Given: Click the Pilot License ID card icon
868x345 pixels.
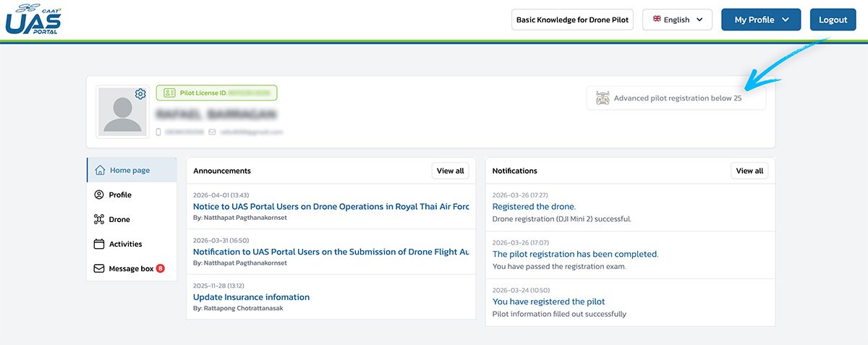Looking at the screenshot, I should click(169, 93).
